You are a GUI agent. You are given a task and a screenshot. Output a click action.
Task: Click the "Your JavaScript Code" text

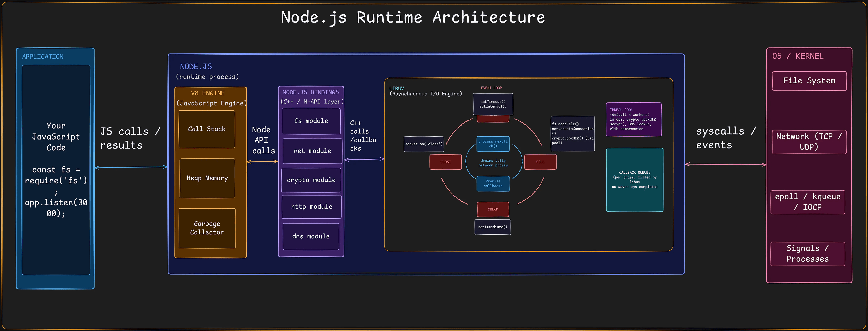click(56, 136)
